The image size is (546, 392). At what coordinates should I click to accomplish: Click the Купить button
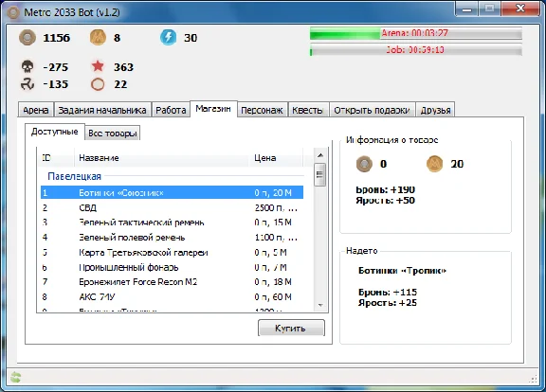click(291, 328)
